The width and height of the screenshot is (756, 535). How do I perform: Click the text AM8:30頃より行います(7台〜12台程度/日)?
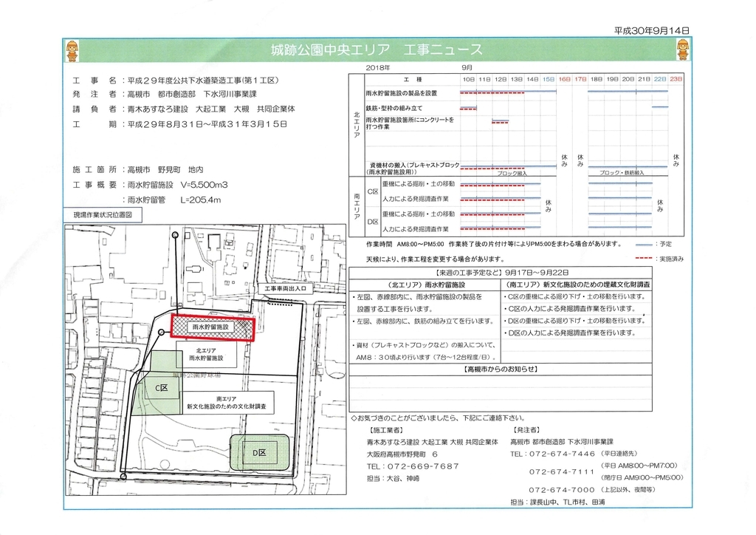point(426,358)
